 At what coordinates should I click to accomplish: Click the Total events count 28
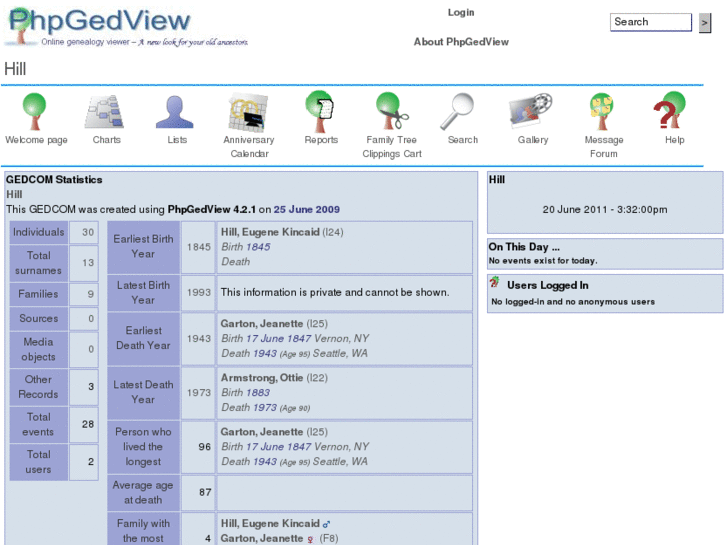tap(88, 424)
